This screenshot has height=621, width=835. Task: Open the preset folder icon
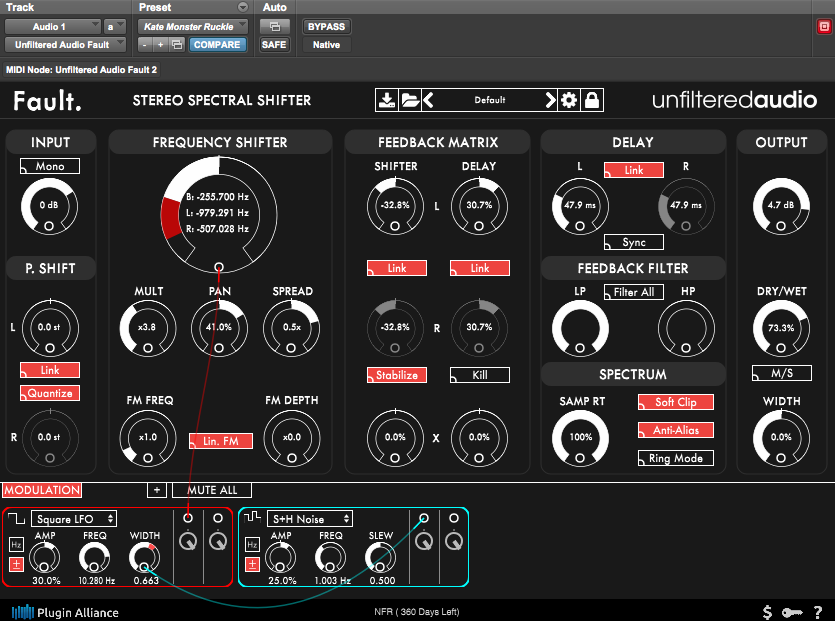click(x=410, y=100)
